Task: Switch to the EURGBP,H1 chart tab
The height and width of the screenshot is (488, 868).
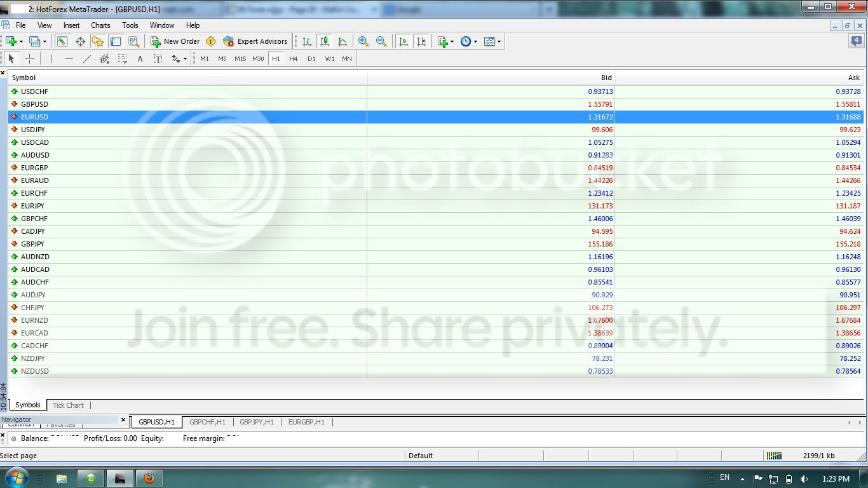Action: (306, 422)
